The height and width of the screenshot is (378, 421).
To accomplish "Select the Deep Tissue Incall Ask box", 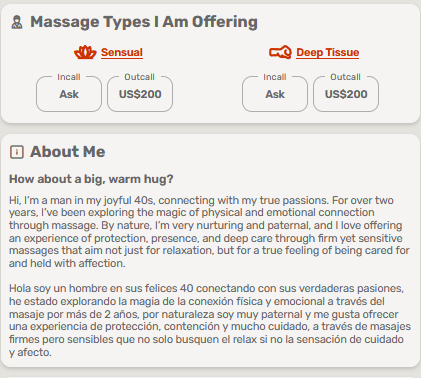I will pyautogui.click(x=275, y=94).
